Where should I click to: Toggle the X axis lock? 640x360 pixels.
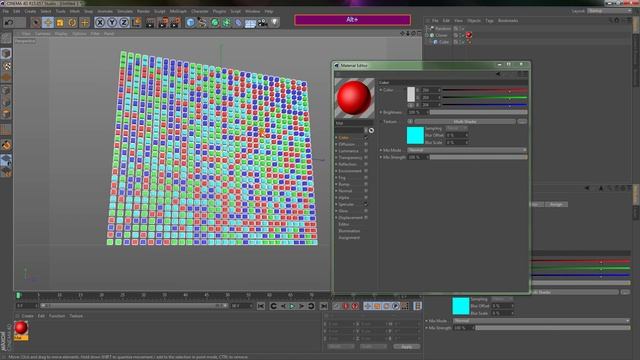tap(100, 22)
